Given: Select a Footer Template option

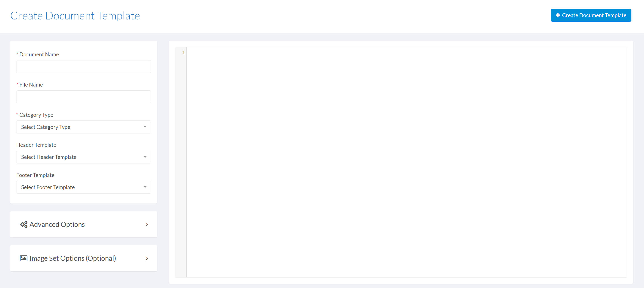Looking at the screenshot, I should tap(84, 187).
